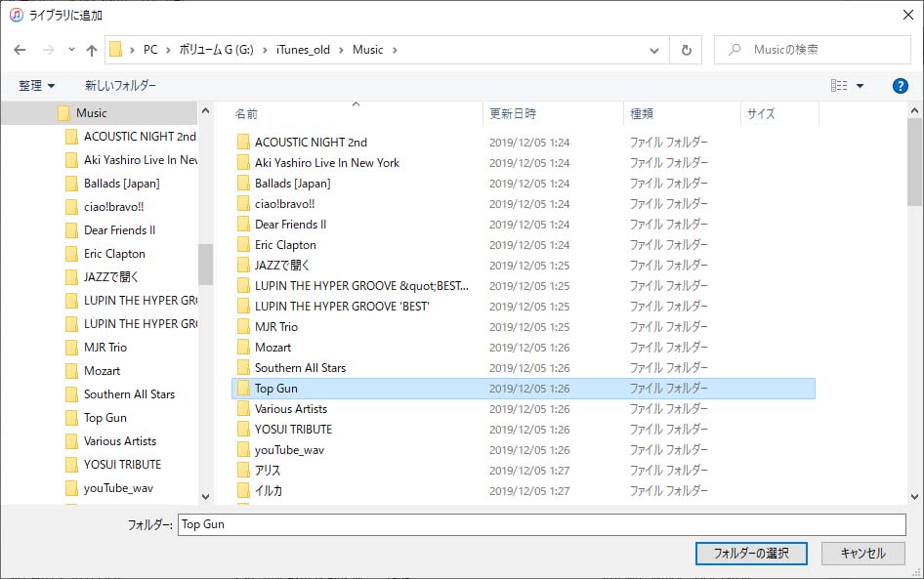Click the back navigation arrow

[20, 50]
